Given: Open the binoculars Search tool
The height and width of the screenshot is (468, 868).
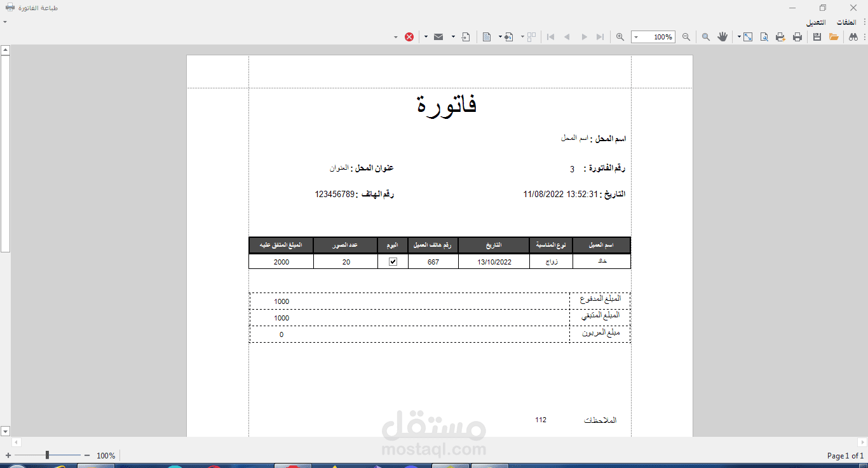Looking at the screenshot, I should click(x=853, y=37).
